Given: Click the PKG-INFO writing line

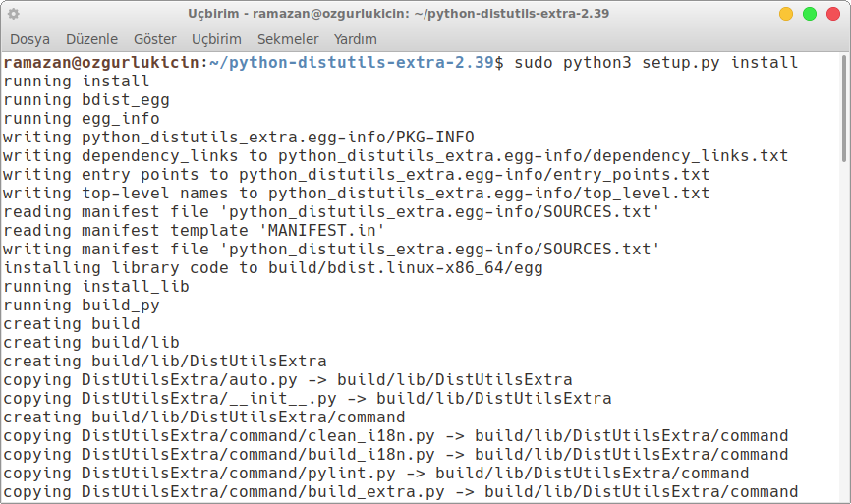Looking at the screenshot, I should coord(239,138).
